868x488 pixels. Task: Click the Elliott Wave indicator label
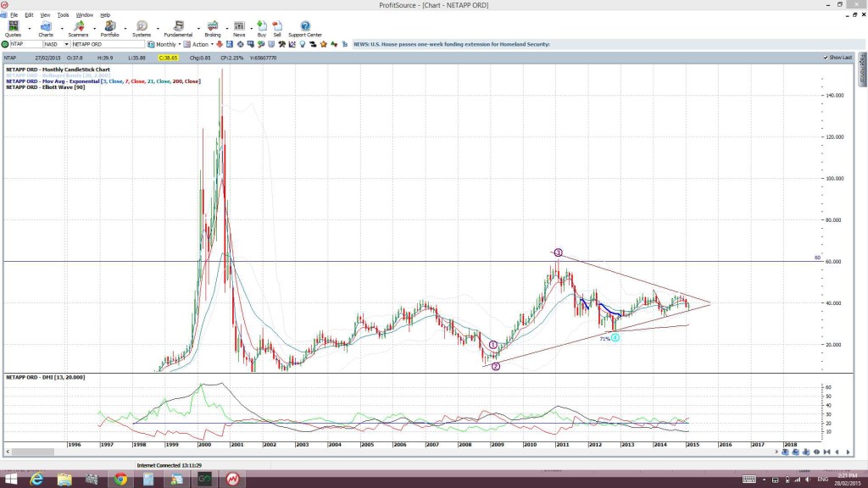[x=46, y=87]
